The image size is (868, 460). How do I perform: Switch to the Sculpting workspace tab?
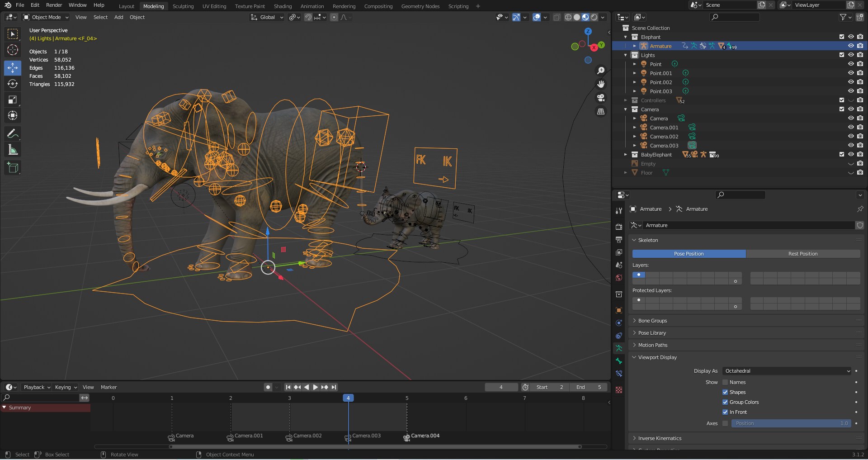pos(183,6)
